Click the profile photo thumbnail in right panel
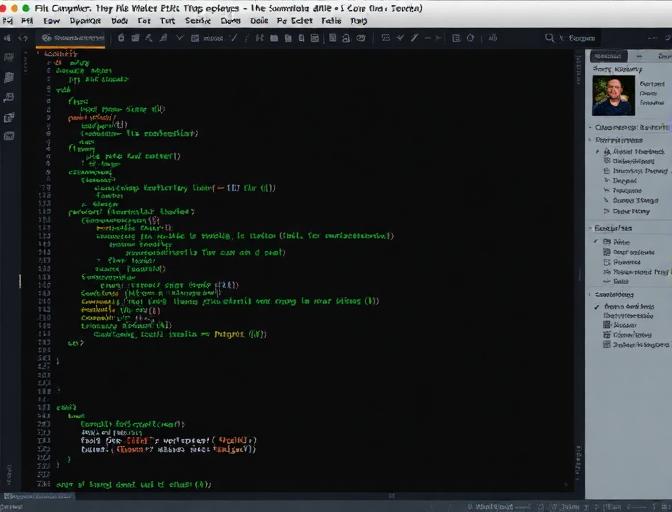The image size is (672, 512). point(612,96)
